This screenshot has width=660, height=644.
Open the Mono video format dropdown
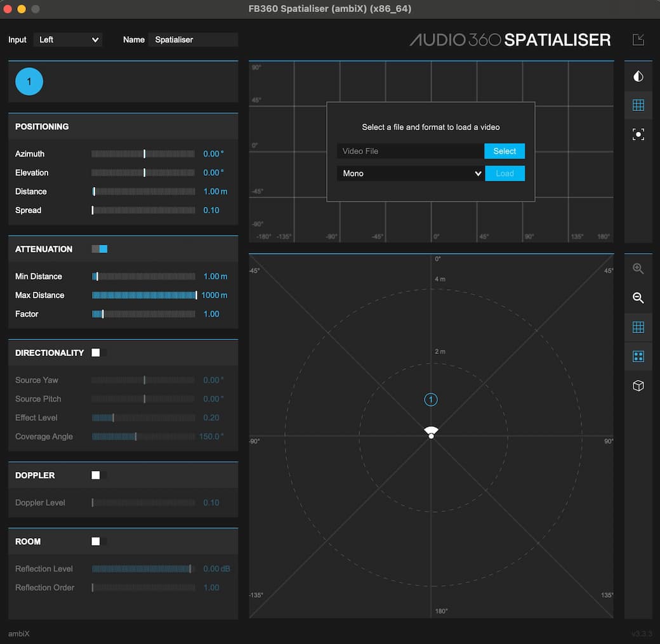410,173
